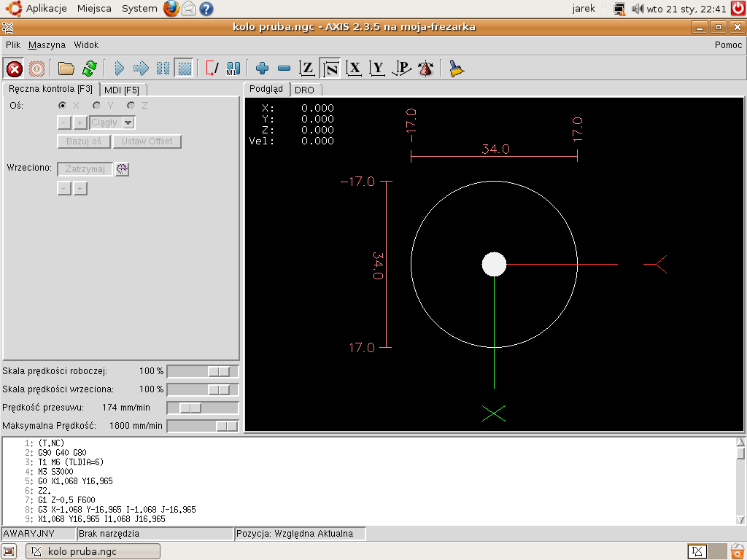Click the power shutdown icon
The height and width of the screenshot is (560, 747).
pyautogui.click(x=738, y=8)
